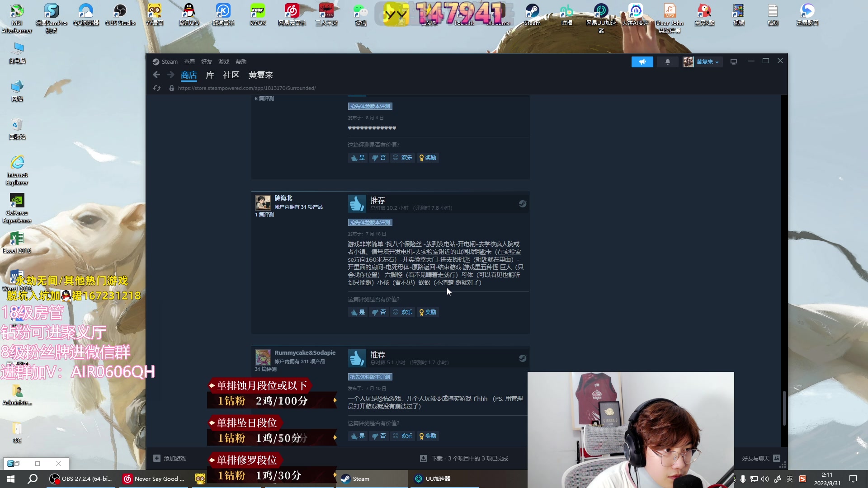Open the KOOK desktop icon
Screen dimensions: 868x488
pos(258,15)
